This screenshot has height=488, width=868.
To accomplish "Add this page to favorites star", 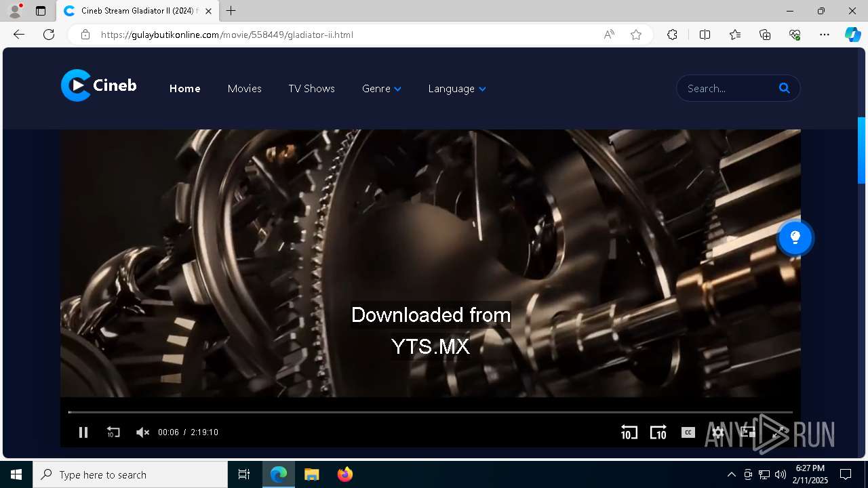I will [636, 35].
